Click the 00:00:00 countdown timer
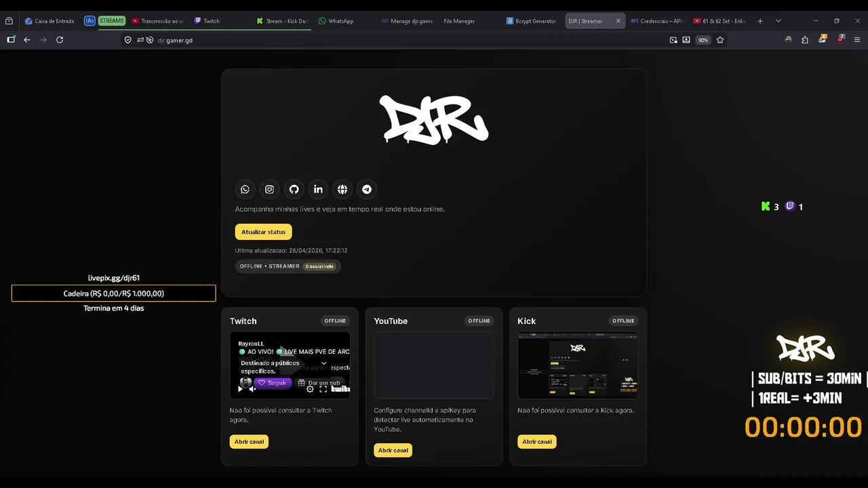868x488 pixels. point(804,428)
